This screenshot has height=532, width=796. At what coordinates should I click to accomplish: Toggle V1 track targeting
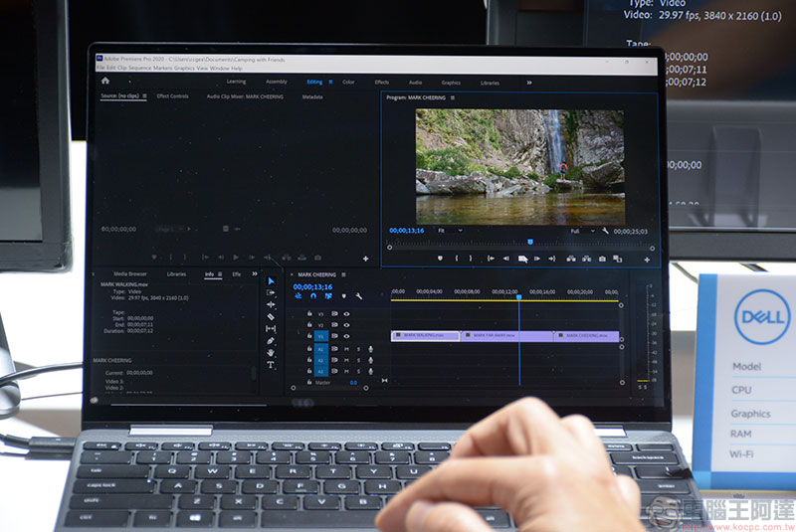(x=320, y=336)
